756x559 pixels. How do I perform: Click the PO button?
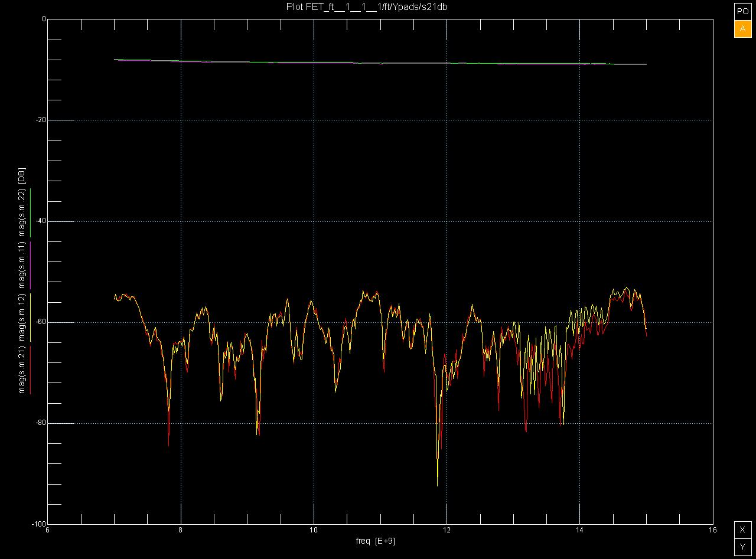742,11
